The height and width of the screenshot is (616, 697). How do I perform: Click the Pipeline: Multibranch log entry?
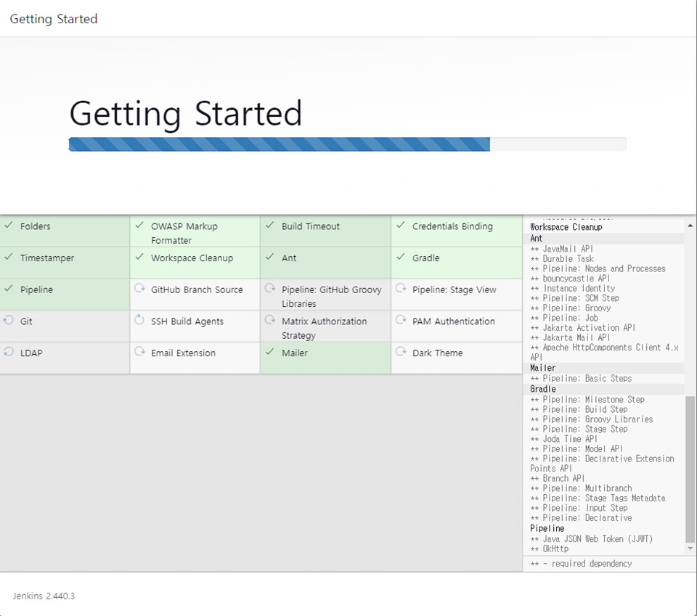click(581, 488)
